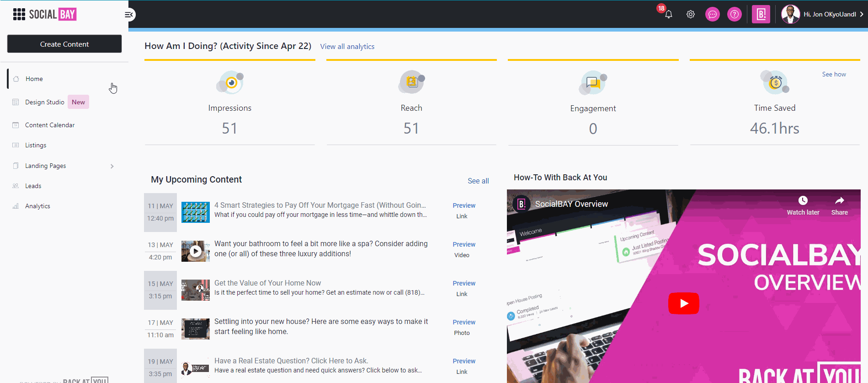The image size is (868, 383).
Task: Open the 4 Smart Strategies post title
Action: (320, 205)
